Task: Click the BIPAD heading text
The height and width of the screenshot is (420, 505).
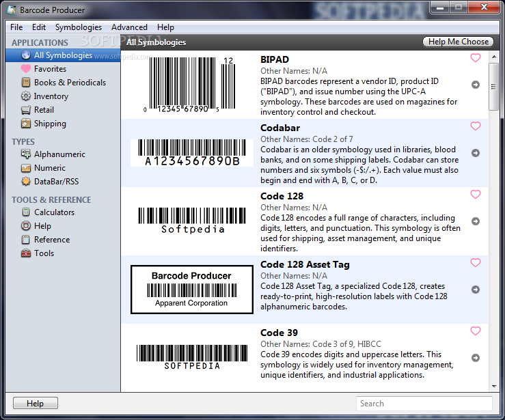Action: click(275, 59)
